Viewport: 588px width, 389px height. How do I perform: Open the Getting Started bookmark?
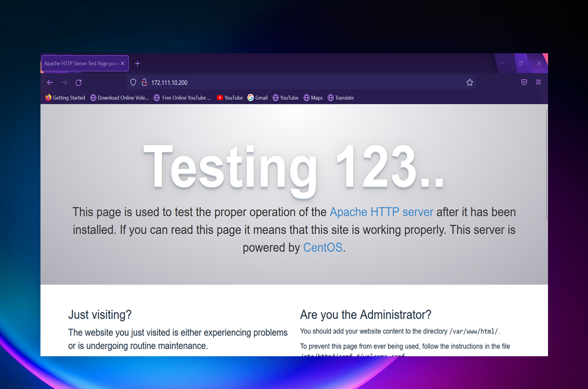tap(65, 98)
